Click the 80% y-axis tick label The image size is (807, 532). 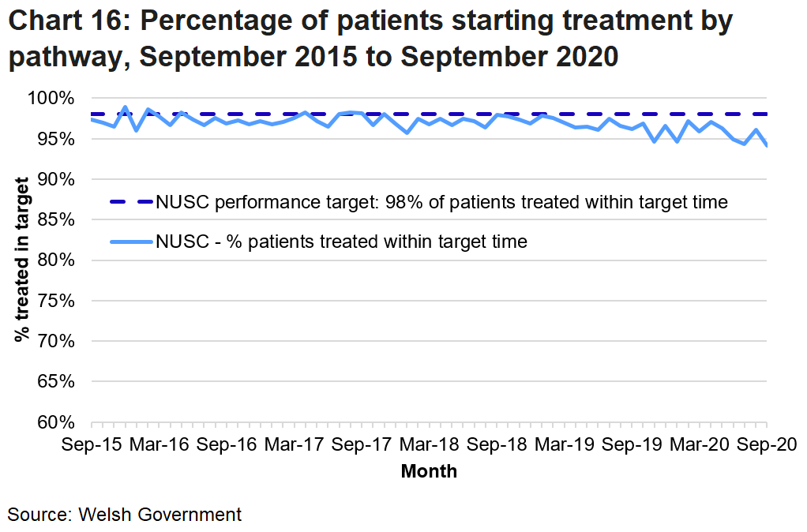pos(58,260)
